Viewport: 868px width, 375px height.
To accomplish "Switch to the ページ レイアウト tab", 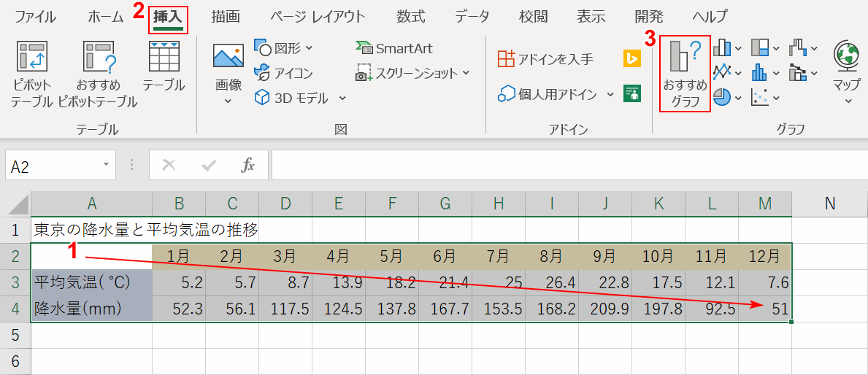I will tap(318, 17).
